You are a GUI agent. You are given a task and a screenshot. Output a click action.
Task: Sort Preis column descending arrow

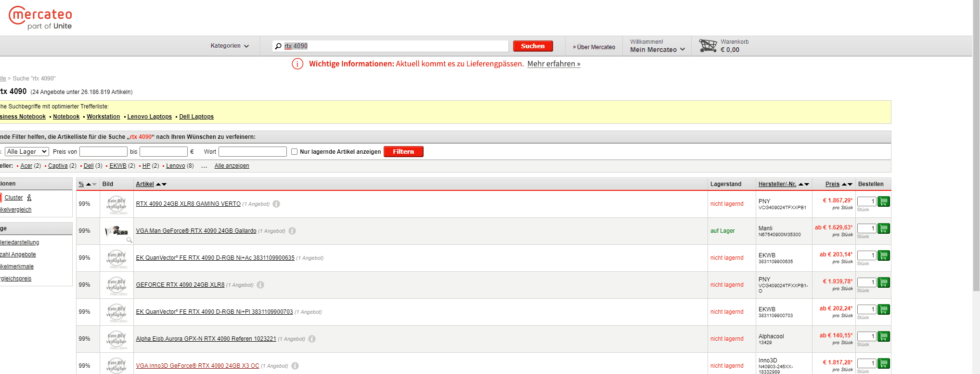pos(850,184)
